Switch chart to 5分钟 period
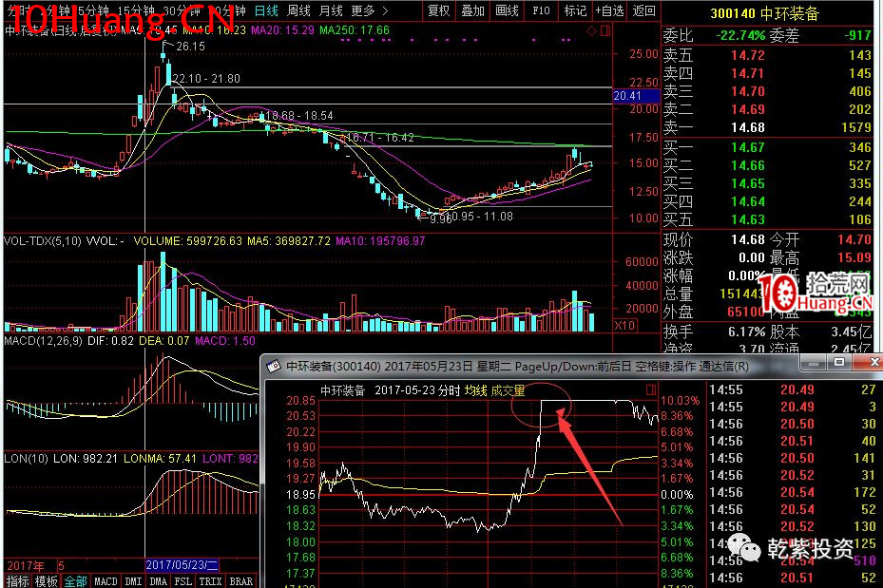The width and height of the screenshot is (883, 588). pos(92,10)
